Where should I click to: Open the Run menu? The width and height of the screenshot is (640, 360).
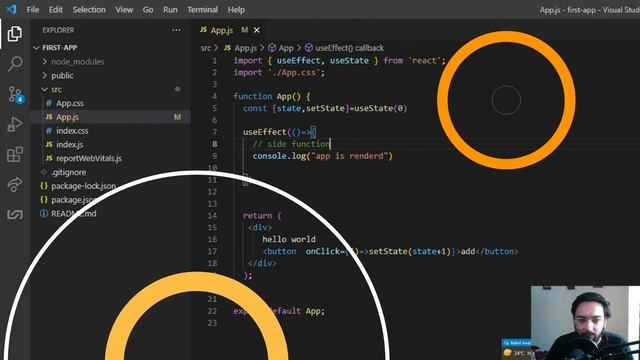pyautogui.click(x=170, y=9)
